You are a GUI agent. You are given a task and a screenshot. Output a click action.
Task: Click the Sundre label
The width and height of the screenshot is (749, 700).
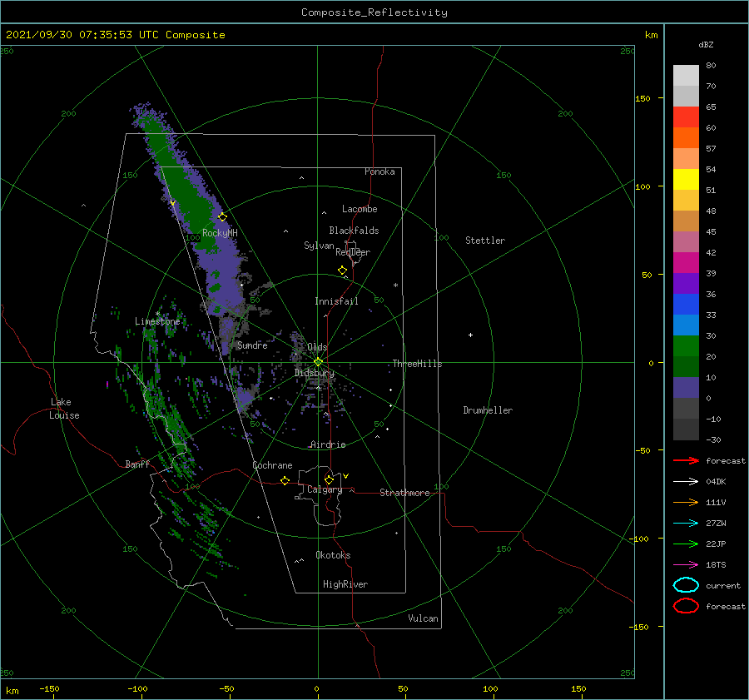point(252,345)
